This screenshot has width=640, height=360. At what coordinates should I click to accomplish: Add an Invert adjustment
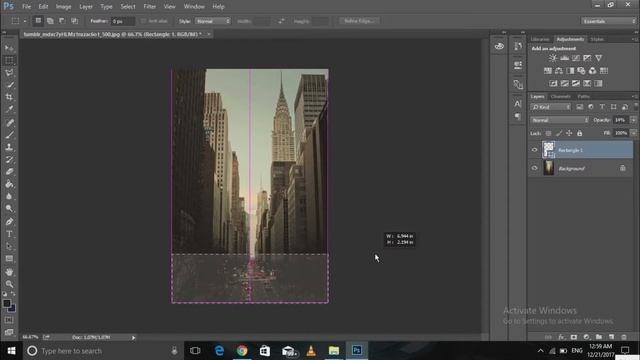(553, 83)
